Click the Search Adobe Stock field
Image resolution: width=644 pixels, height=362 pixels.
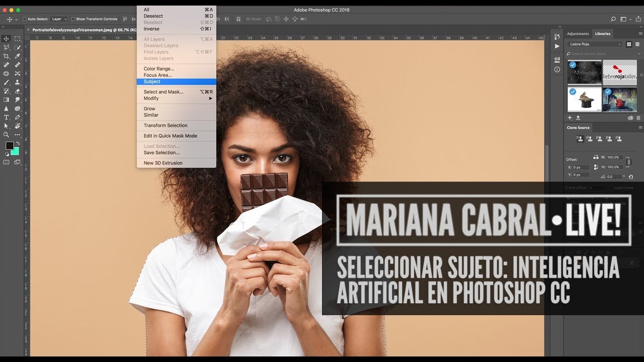point(603,54)
